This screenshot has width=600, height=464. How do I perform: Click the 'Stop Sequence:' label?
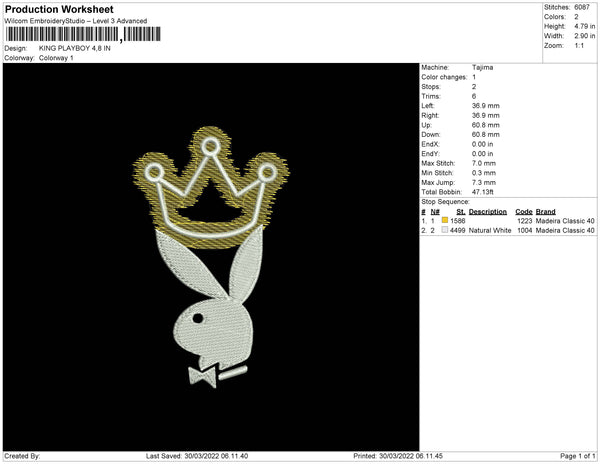[x=445, y=202]
